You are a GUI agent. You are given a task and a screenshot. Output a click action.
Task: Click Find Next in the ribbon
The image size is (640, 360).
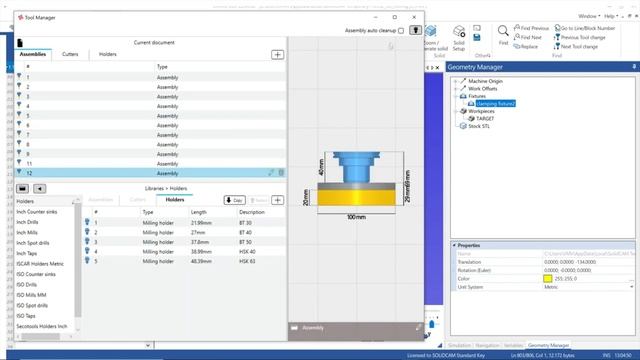point(527,37)
